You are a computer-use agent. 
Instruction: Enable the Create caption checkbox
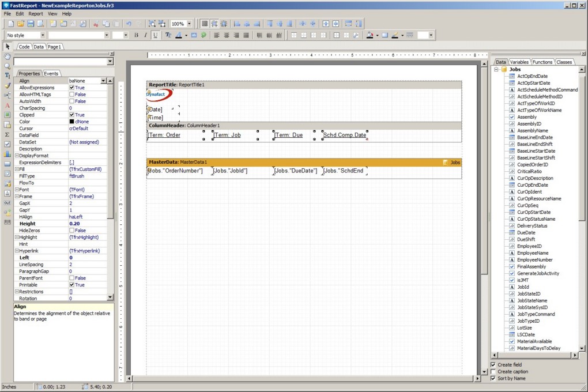coord(493,372)
